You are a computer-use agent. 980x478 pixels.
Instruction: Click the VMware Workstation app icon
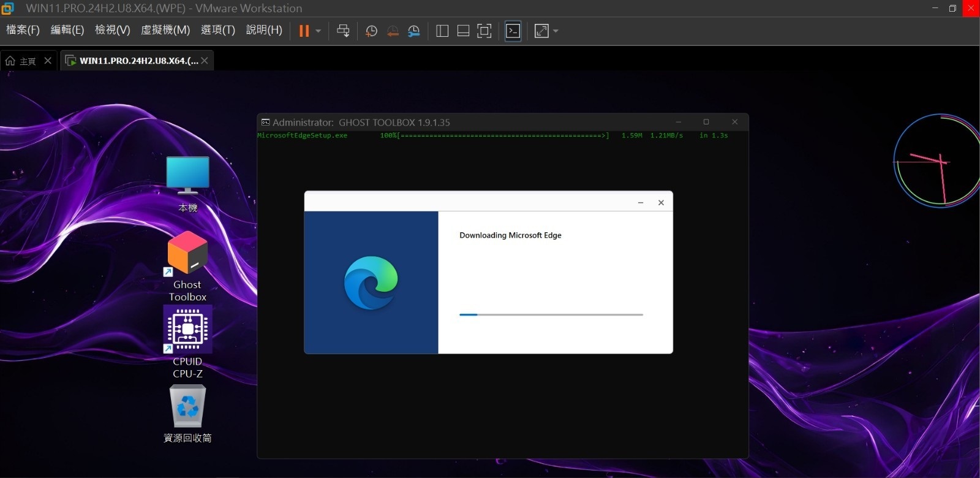(x=8, y=8)
